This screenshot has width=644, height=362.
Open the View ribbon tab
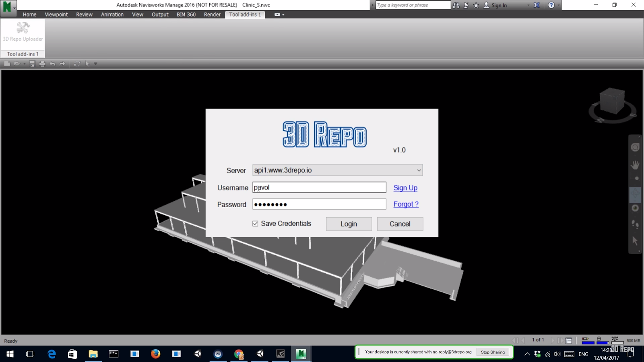tap(138, 14)
